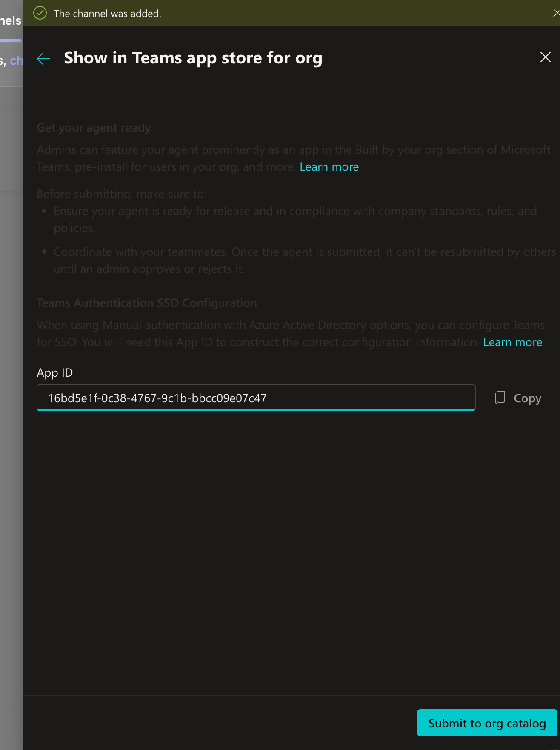The image size is (560, 750).
Task: Dismiss the channel was added notification
Action: point(556,13)
